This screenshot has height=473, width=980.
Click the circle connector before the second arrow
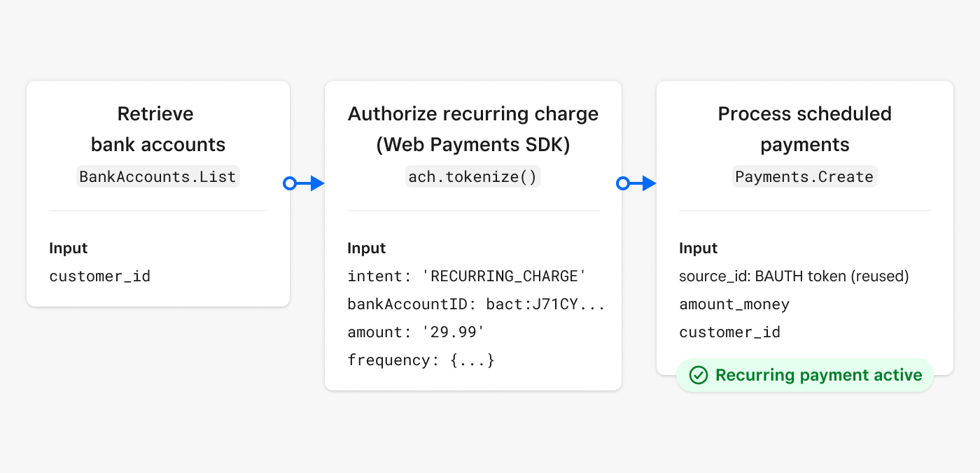click(x=623, y=183)
